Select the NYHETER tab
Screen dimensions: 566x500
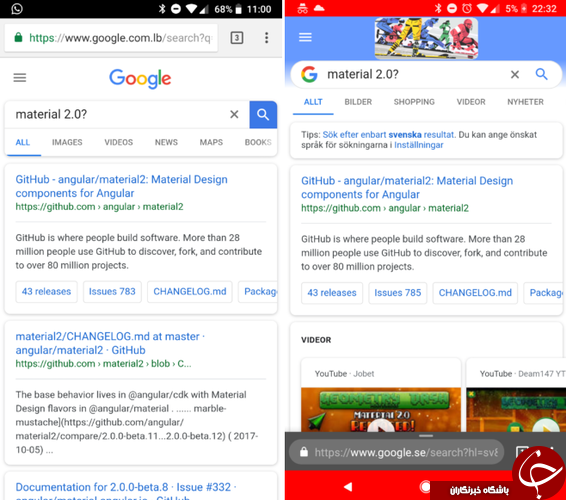click(525, 102)
